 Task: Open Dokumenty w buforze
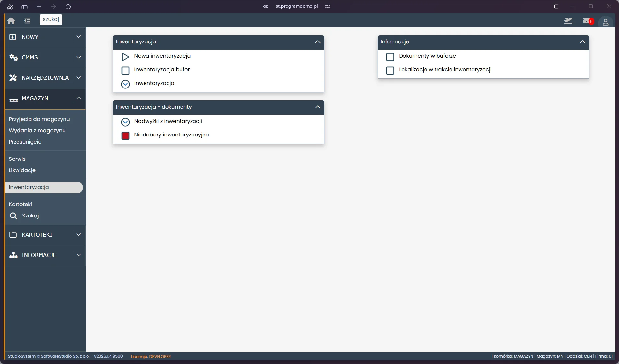(x=427, y=56)
